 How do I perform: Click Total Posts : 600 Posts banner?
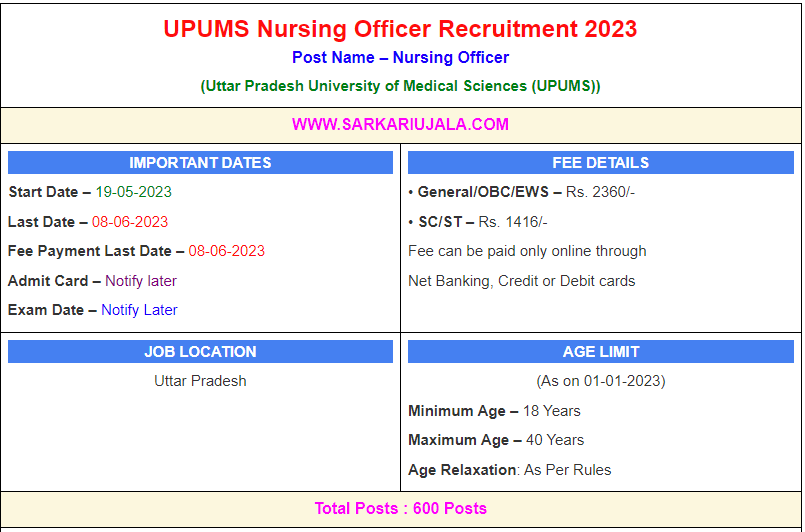click(x=400, y=508)
